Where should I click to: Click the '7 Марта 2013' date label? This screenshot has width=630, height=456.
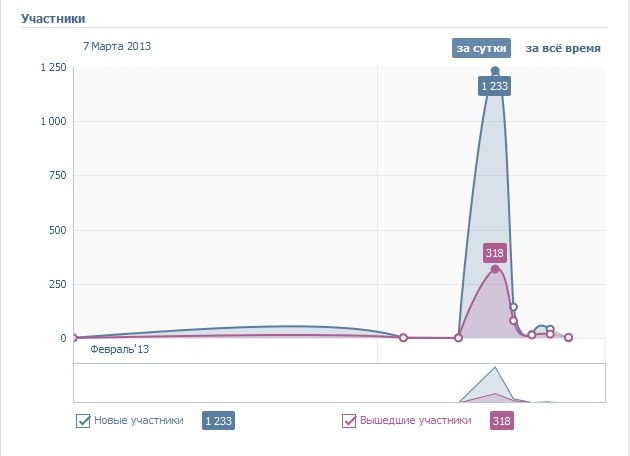point(117,46)
